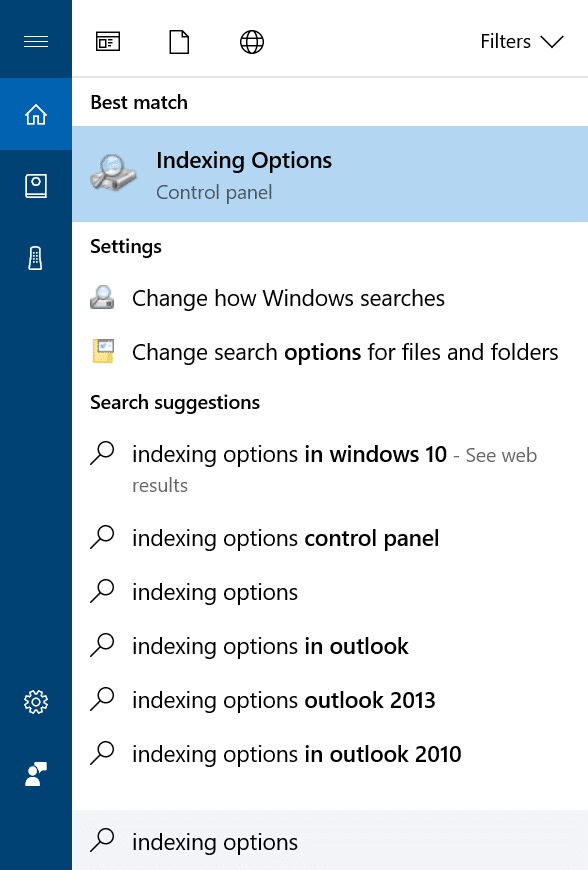Image resolution: width=588 pixels, height=870 pixels.
Task: Click the magnifier icon in the search box
Action: [x=102, y=840]
